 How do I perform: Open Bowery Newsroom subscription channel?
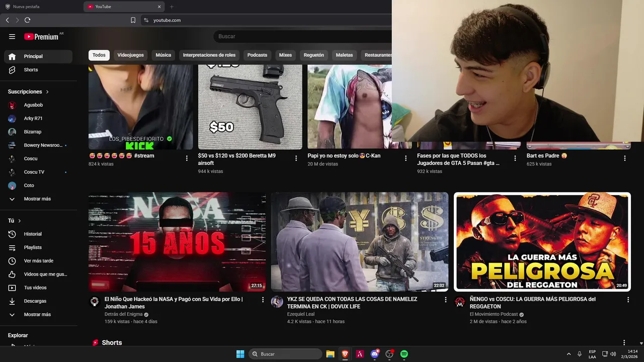[x=38, y=145]
